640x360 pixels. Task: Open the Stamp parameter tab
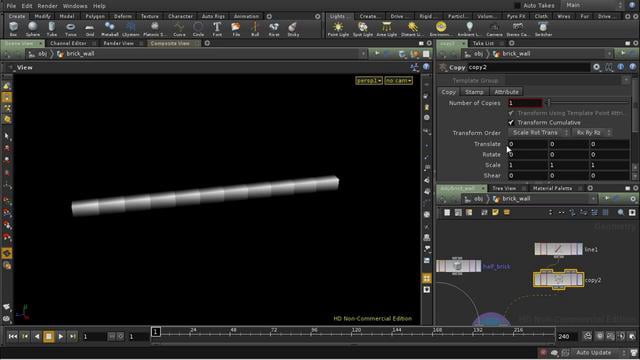click(x=474, y=92)
